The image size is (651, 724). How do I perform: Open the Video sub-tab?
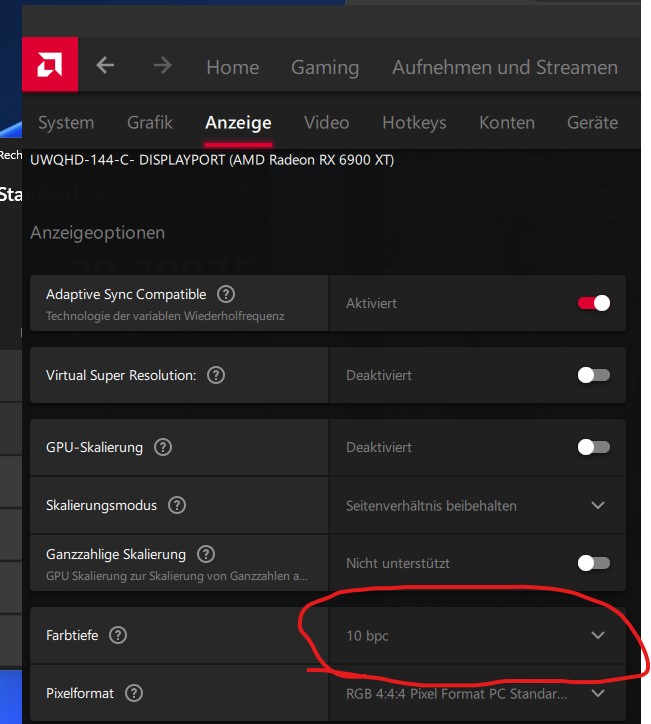click(326, 123)
